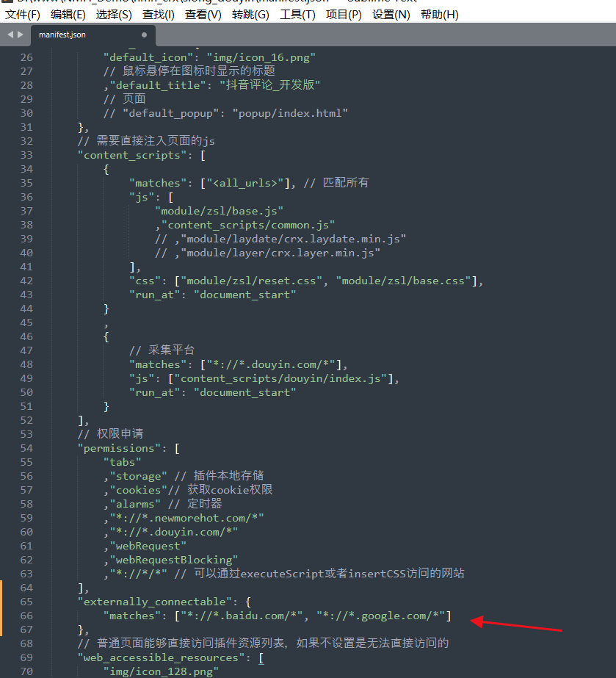This screenshot has height=678, width=616.
Task: Click "run_at" key on line 50
Action: click(154, 392)
